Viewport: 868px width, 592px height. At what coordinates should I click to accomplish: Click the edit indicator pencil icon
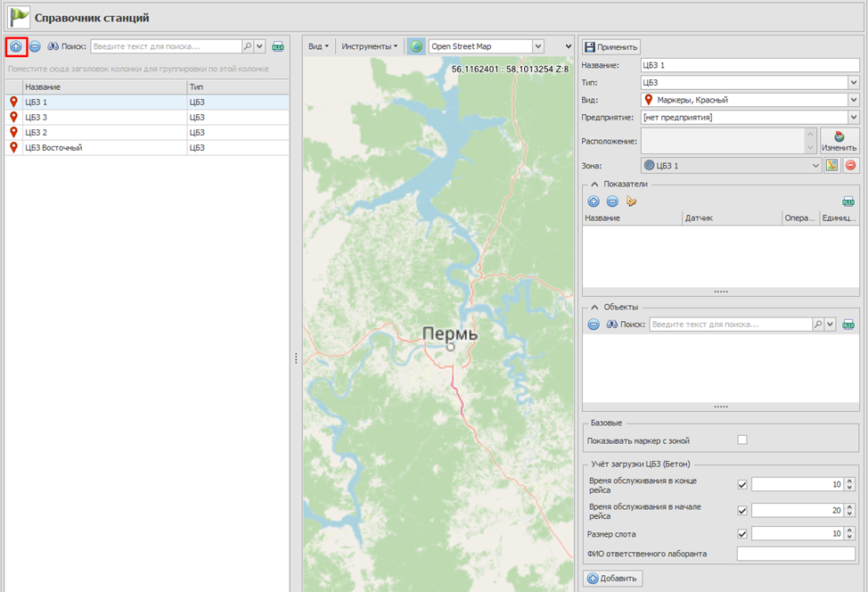[631, 201]
